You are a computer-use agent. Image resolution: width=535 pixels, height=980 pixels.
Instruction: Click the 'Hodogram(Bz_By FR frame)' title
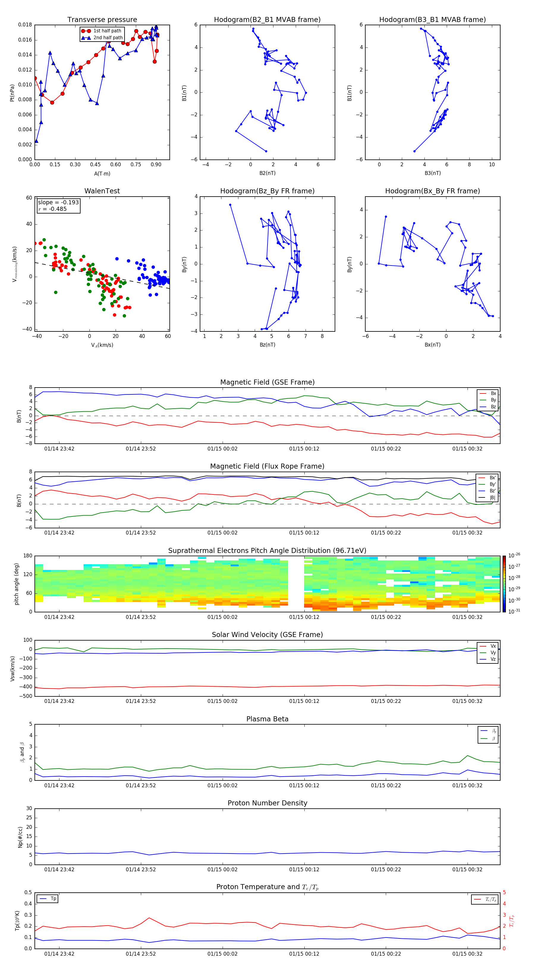pyautogui.click(x=267, y=191)
